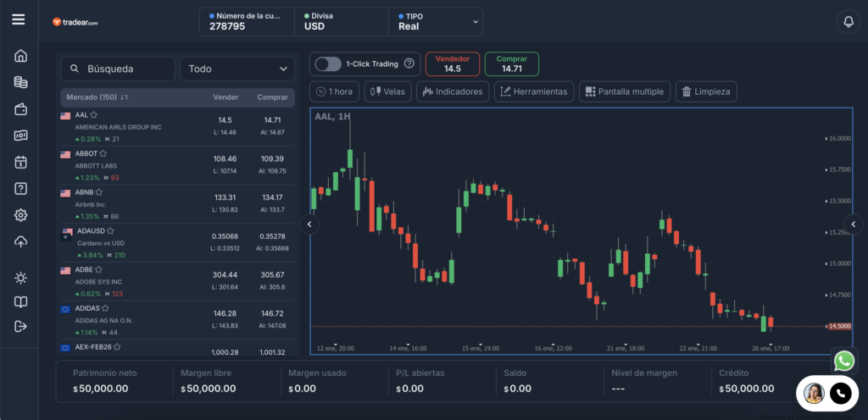The width and height of the screenshot is (868, 420).
Task: Favorite ABBOT with its star
Action: (x=103, y=153)
